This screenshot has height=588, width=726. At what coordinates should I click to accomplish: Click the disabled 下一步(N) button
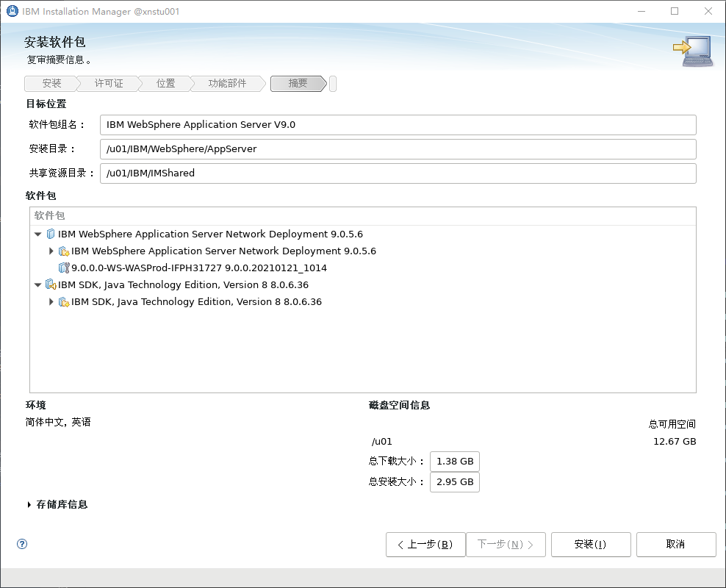point(506,545)
